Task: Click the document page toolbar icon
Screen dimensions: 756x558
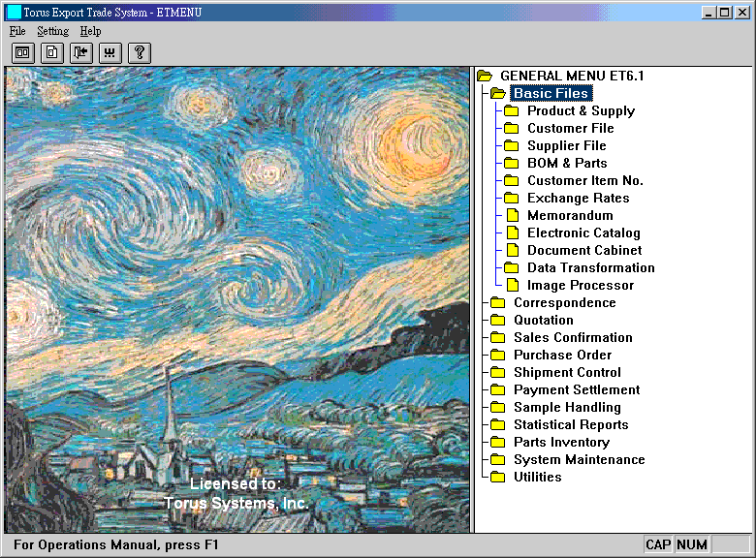Action: tap(51, 52)
